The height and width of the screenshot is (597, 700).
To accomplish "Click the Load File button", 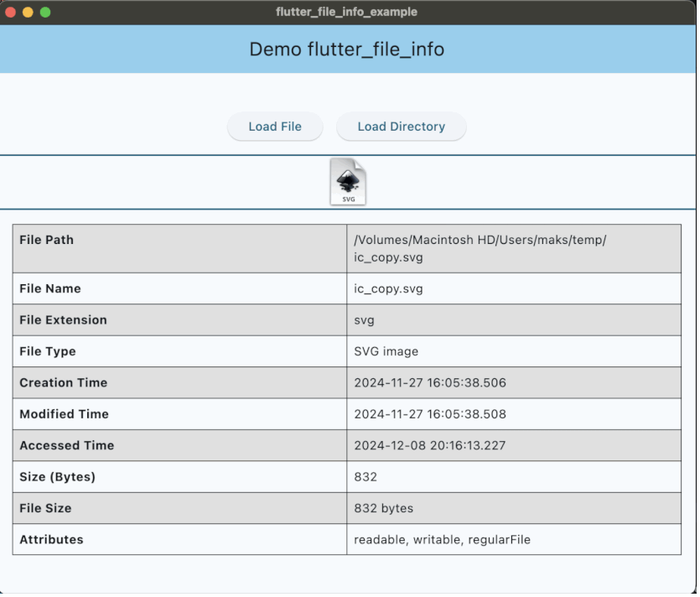I will point(276,127).
